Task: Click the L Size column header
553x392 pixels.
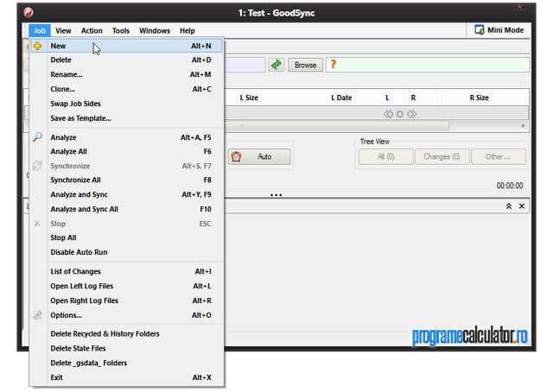Action: (x=249, y=98)
